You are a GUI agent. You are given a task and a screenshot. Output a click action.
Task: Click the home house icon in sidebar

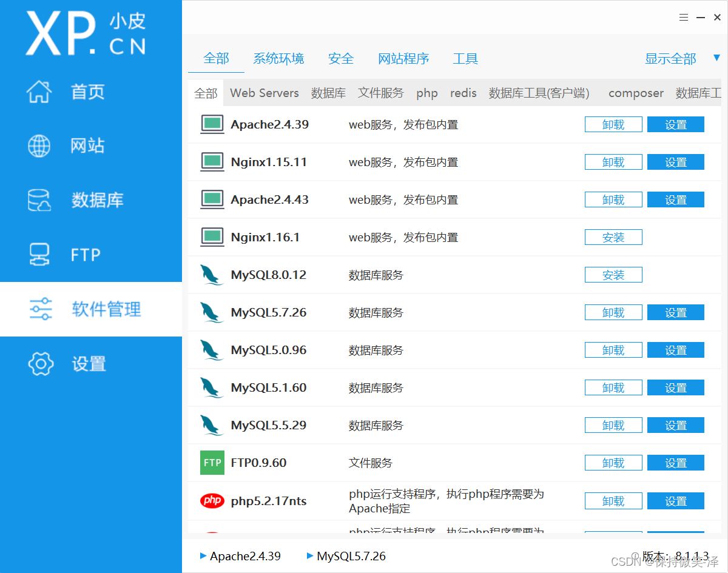[39, 92]
